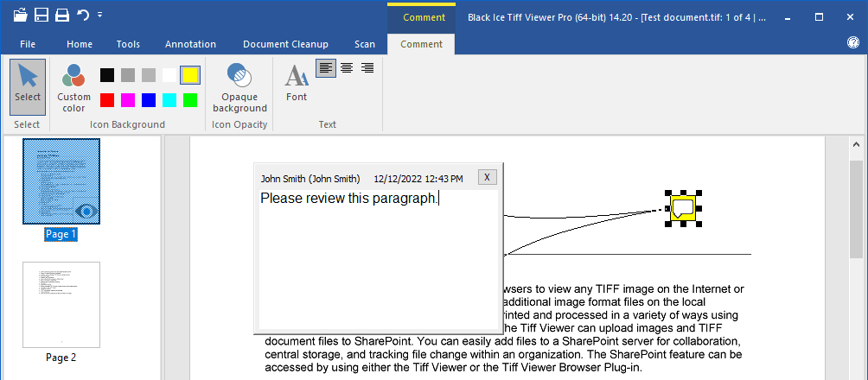Screen dimensions: 868x380
Task: Open the Annotation ribbon tab
Action: click(x=190, y=44)
